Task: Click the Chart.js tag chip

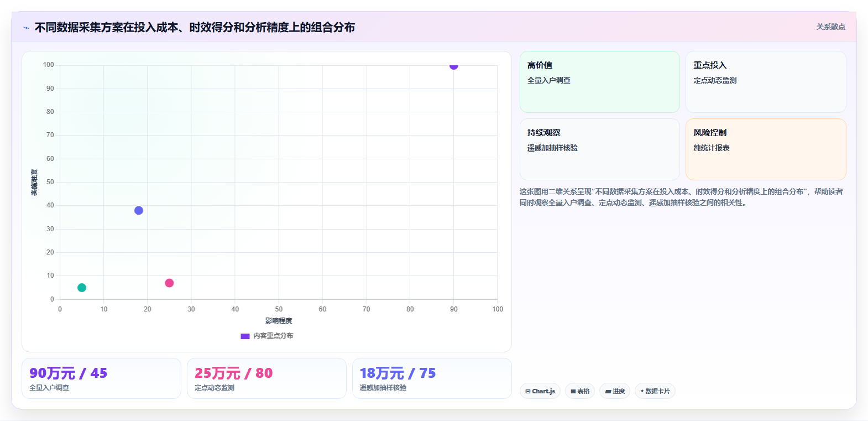Action: 540,391
